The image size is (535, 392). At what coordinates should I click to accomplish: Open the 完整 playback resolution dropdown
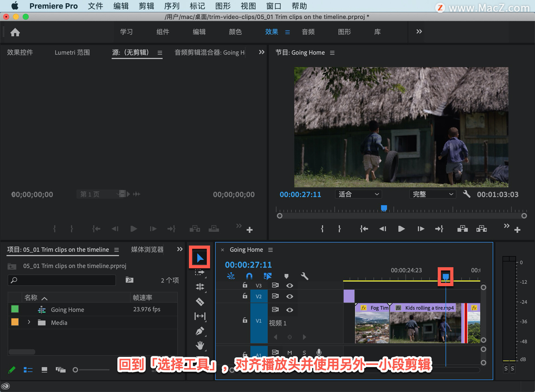coord(432,194)
